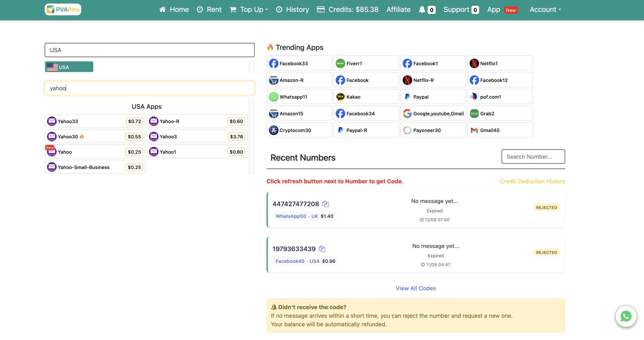644x340 pixels.
Task: Open the notification bell icon
Action: (422, 10)
